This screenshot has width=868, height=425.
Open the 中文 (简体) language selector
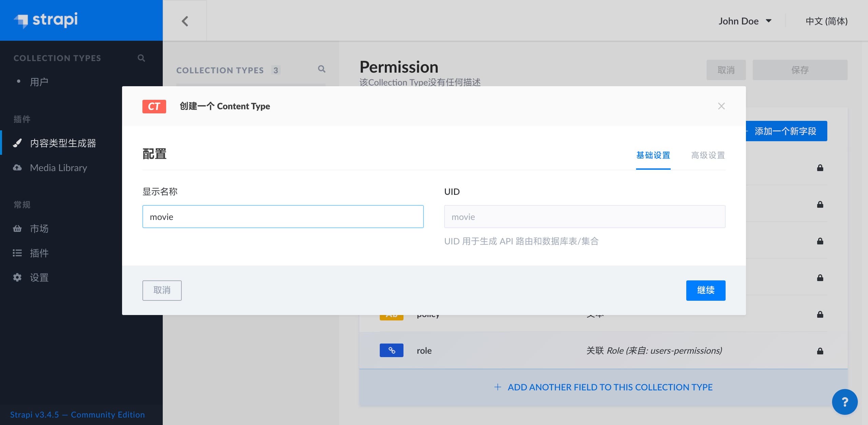(x=826, y=21)
